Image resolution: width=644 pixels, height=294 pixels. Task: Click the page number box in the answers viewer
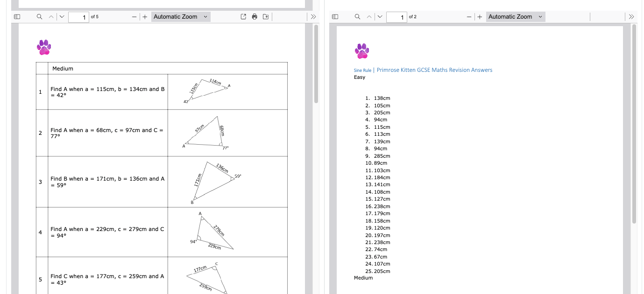click(x=397, y=16)
